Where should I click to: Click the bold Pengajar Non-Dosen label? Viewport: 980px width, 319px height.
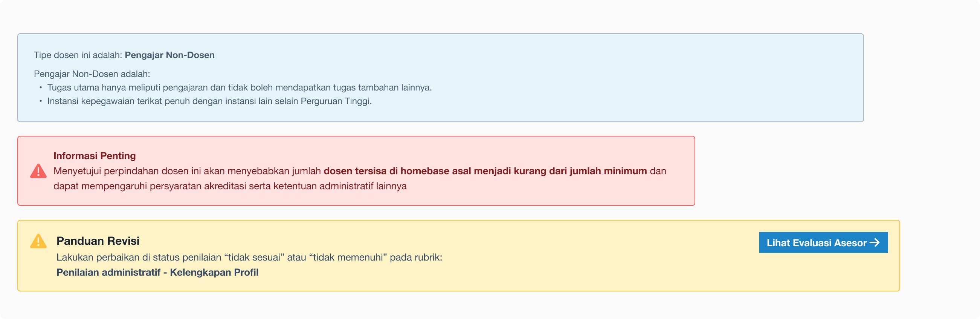170,55
